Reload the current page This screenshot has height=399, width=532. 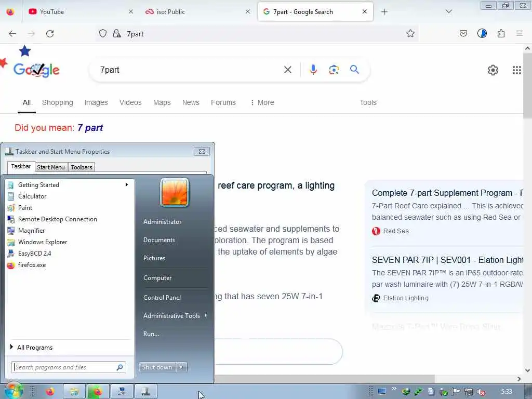coord(50,34)
